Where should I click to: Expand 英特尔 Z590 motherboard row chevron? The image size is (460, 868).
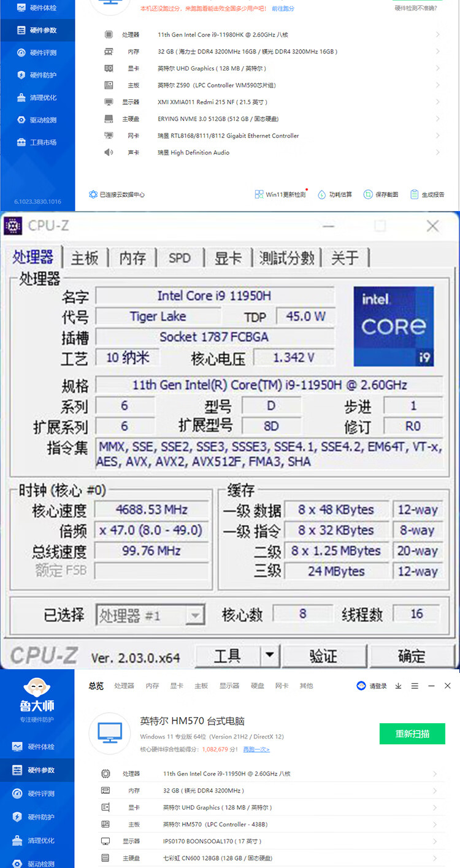point(438,85)
